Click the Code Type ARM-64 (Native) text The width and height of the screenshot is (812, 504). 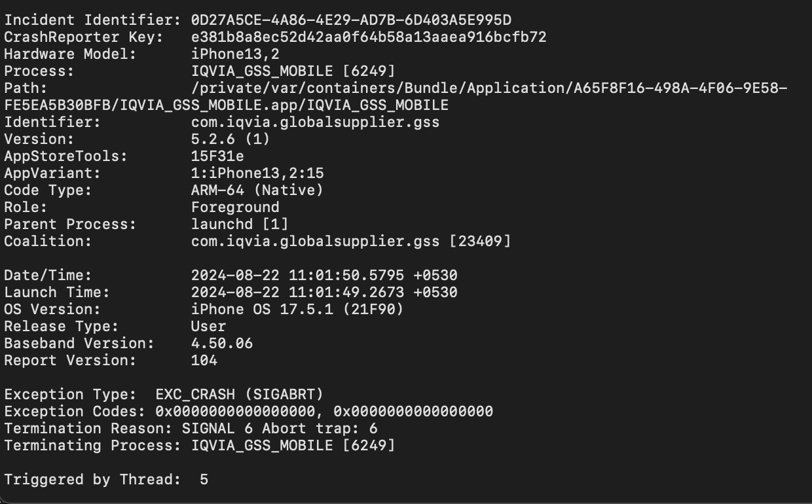(257, 190)
